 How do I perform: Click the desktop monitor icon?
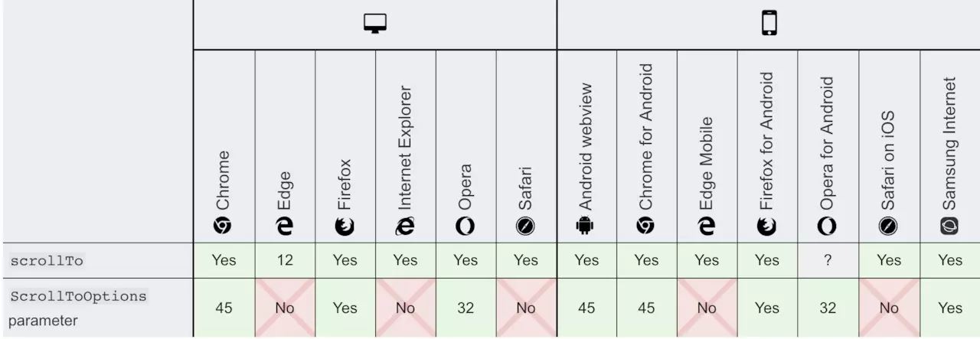(375, 24)
